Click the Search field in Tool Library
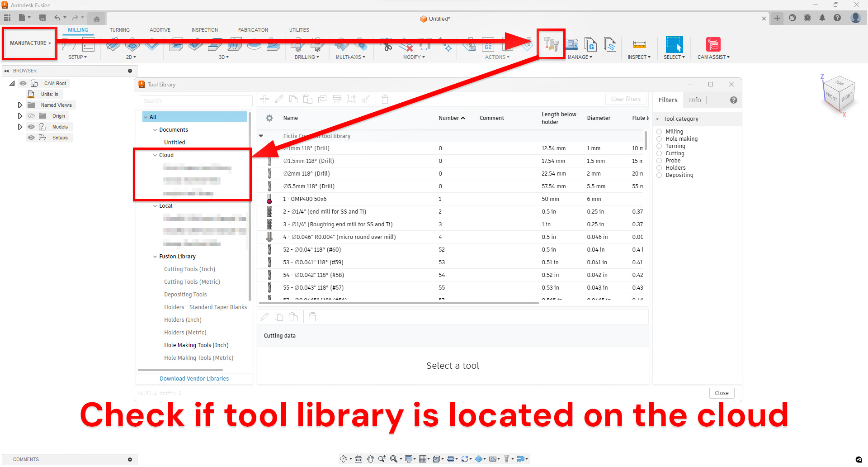This screenshot has width=868, height=467. coord(196,100)
